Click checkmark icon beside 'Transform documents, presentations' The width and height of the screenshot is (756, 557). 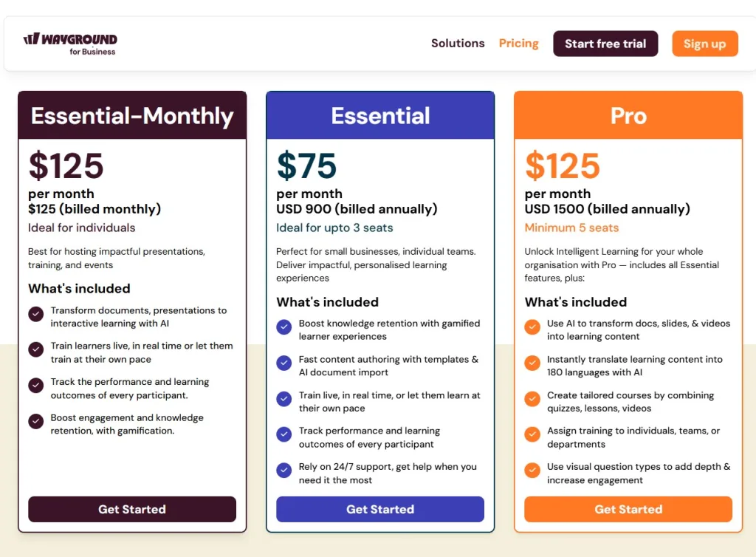tap(35, 314)
